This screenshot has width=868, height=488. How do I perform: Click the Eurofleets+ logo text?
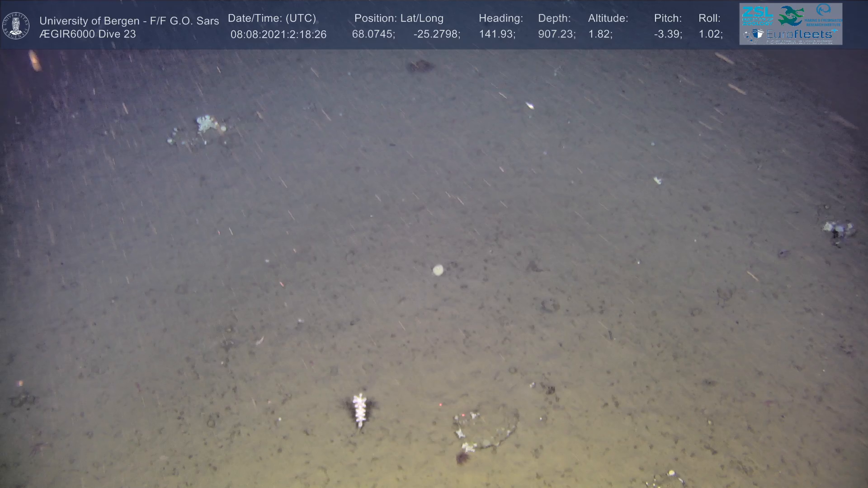coord(799,34)
